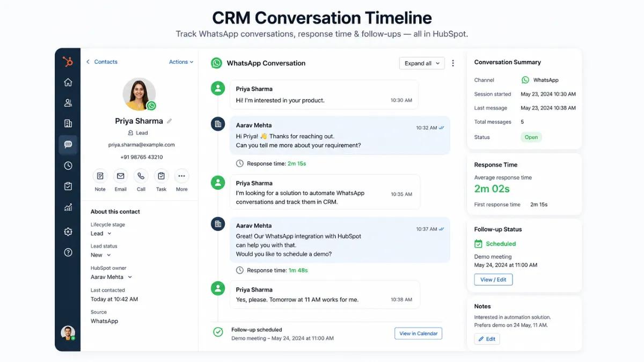Select the Conversations chat sidebar icon

(68, 145)
